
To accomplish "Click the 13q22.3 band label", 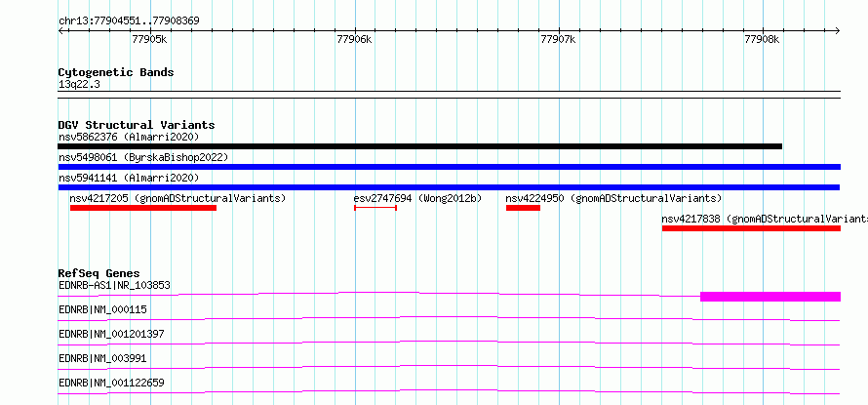I will coord(79,85).
